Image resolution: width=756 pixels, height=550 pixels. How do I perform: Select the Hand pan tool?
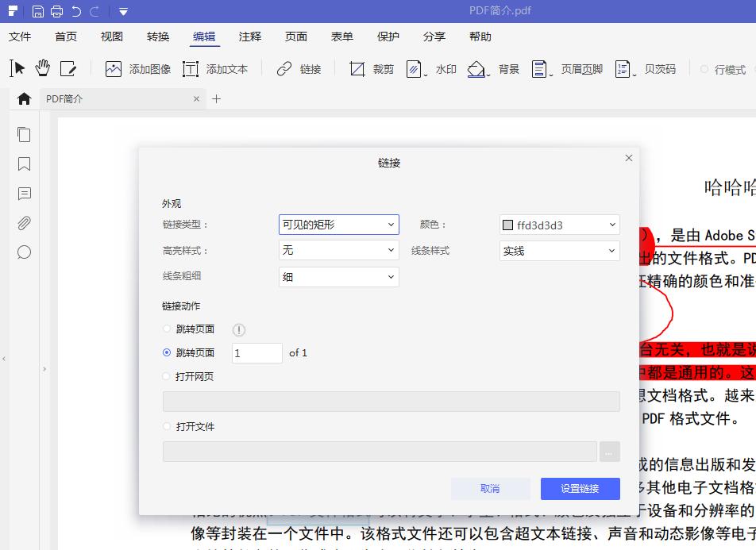click(41, 69)
